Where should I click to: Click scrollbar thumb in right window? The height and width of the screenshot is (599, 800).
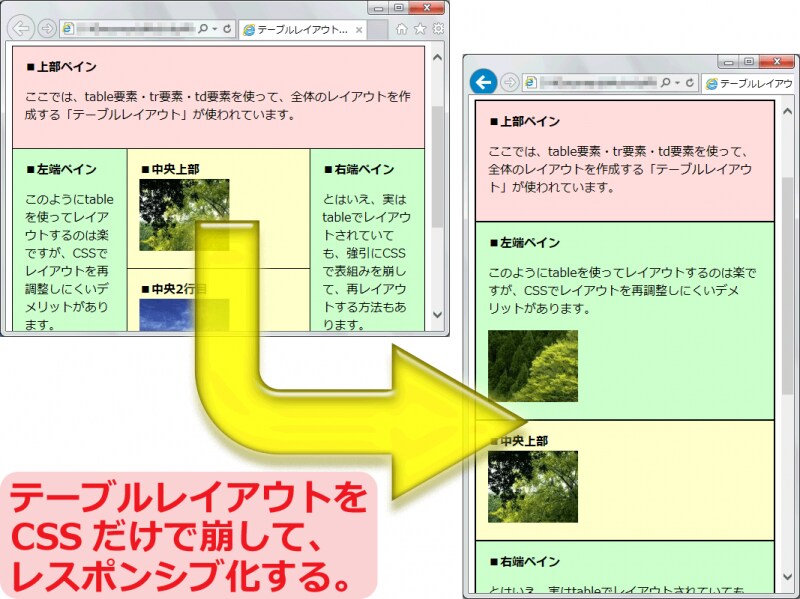[788, 286]
